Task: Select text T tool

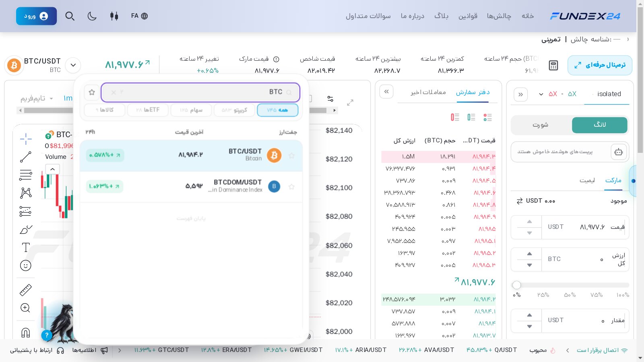Action: pos(26,247)
